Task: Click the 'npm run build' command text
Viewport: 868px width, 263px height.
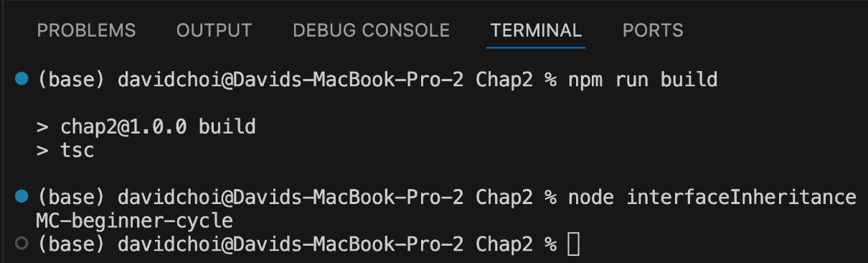Action: pos(642,79)
